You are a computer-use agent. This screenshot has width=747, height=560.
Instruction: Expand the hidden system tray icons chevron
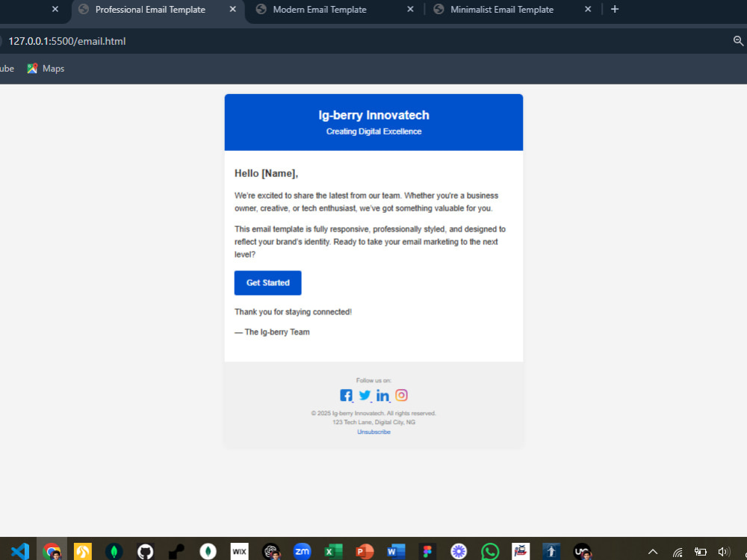click(x=653, y=552)
